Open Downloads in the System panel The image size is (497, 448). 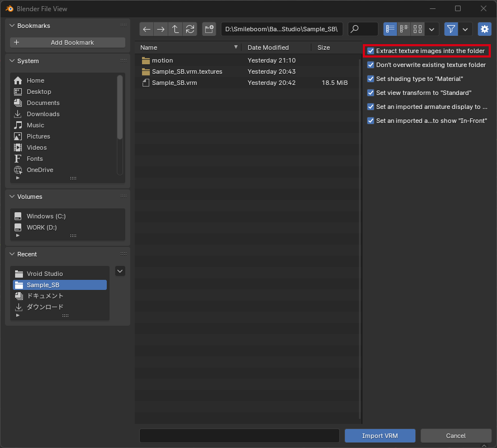42,114
